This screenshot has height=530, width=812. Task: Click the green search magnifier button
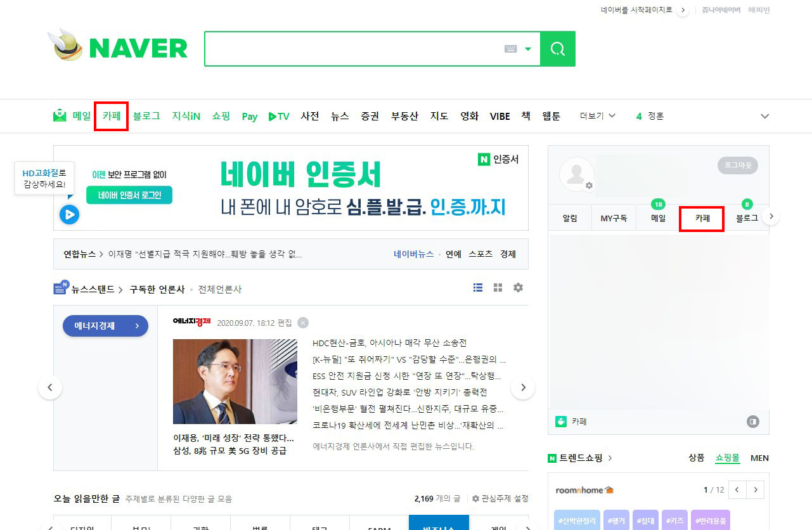pos(558,49)
